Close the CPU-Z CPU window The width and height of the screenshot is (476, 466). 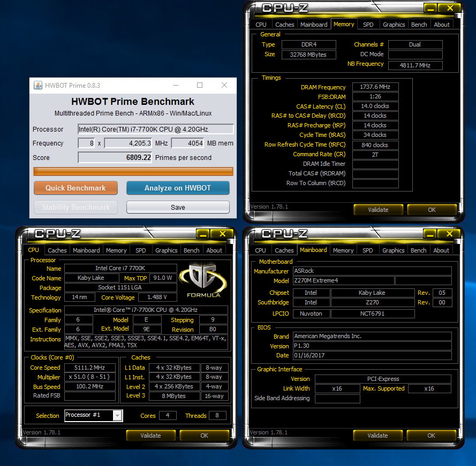pos(223,234)
